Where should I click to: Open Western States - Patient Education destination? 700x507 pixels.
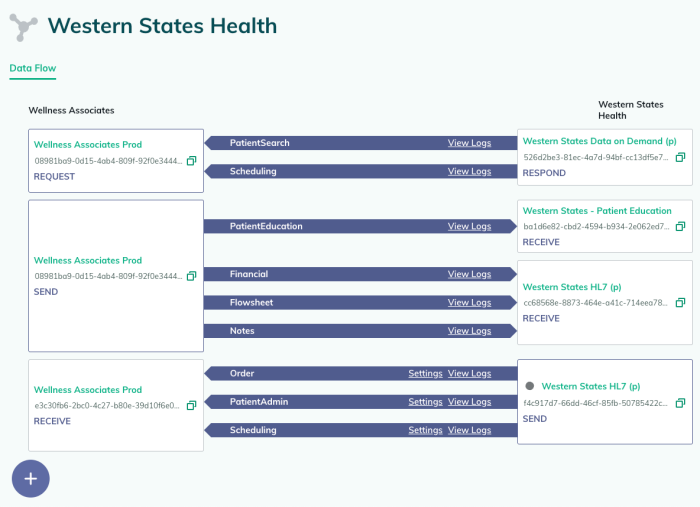tap(597, 211)
